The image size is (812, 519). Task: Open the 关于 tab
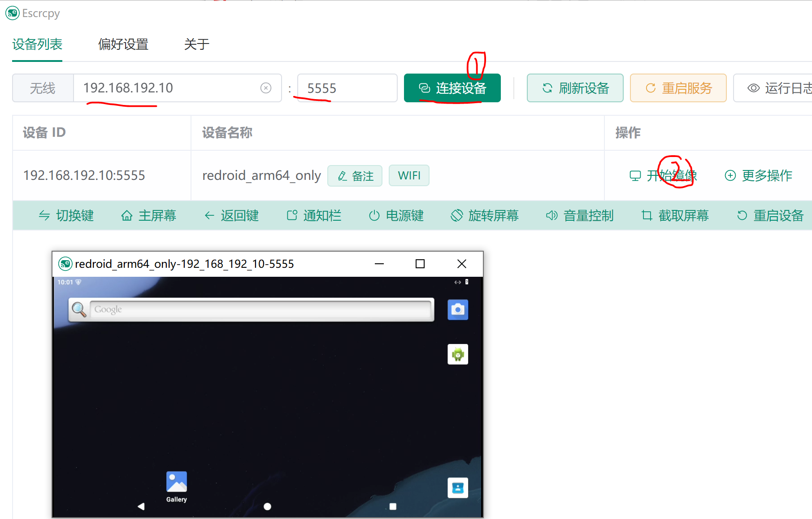coord(196,44)
